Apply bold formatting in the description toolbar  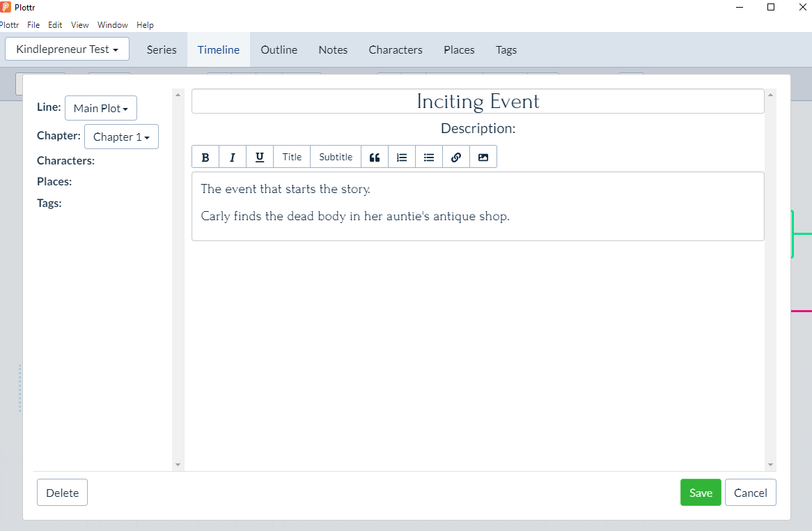coord(205,156)
